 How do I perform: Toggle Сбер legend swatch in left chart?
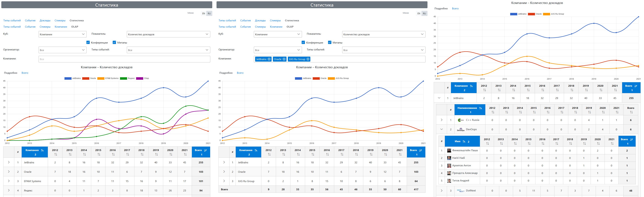click(139, 78)
